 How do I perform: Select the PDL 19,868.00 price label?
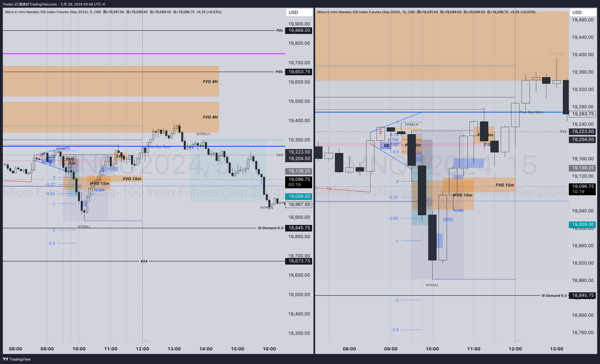[299, 31]
